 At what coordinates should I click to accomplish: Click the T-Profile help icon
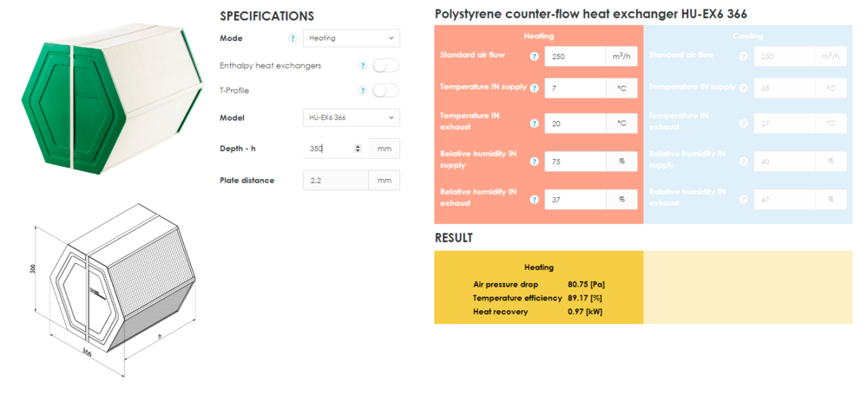pyautogui.click(x=362, y=90)
